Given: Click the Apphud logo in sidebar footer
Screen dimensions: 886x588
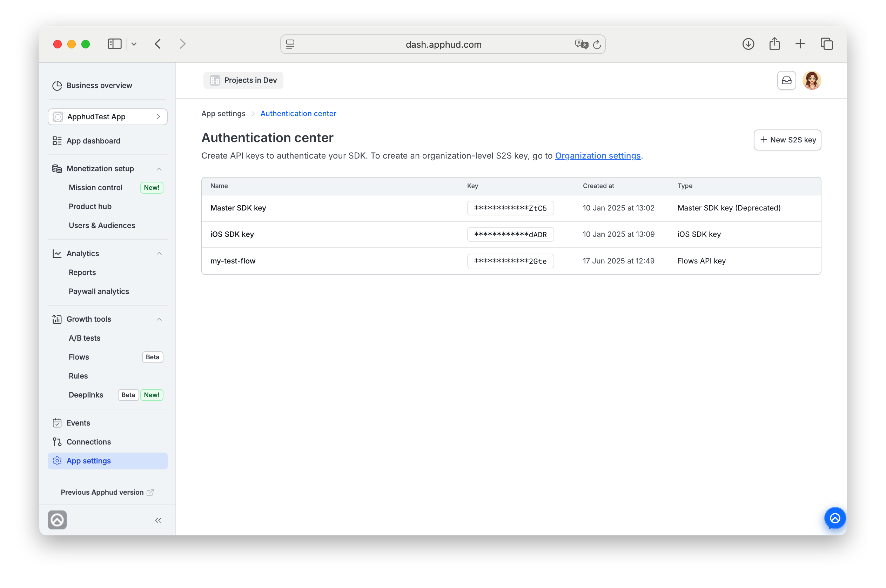Looking at the screenshot, I should [57, 520].
